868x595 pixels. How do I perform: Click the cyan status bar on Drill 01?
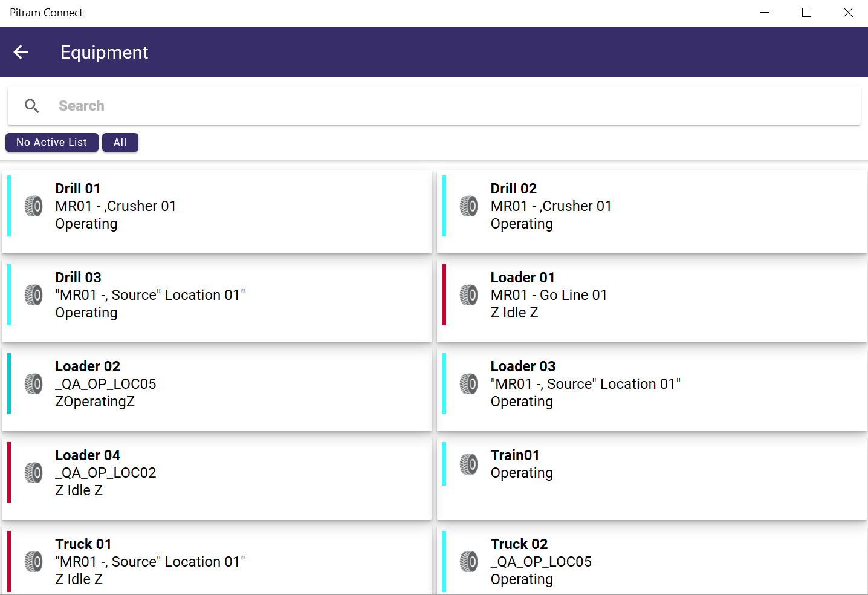[x=9, y=206]
